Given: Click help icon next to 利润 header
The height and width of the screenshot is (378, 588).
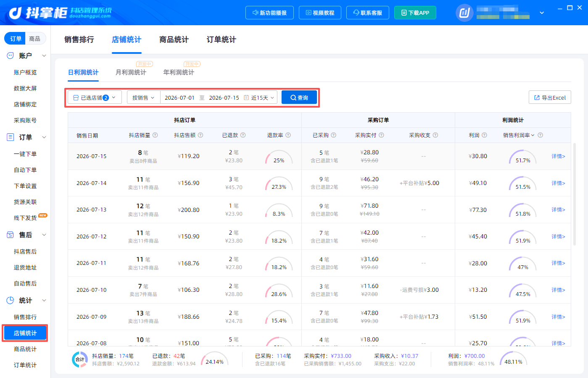Looking at the screenshot, I should pyautogui.click(x=484, y=135).
